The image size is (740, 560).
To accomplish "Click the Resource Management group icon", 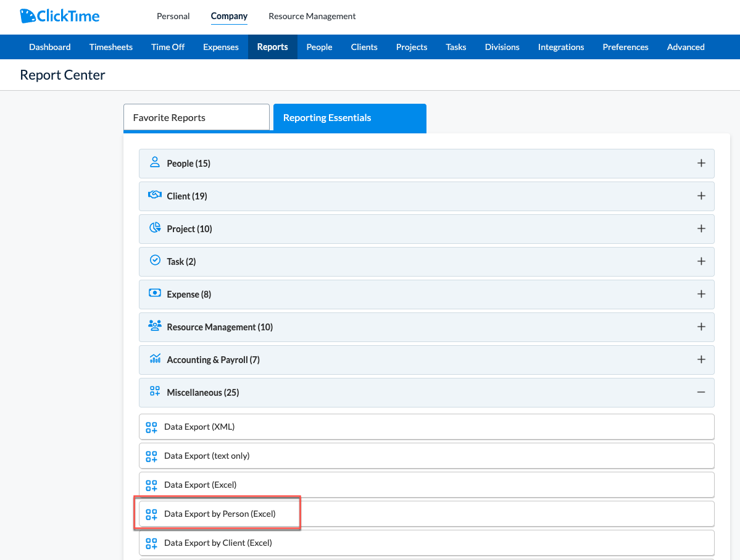I will click(155, 325).
